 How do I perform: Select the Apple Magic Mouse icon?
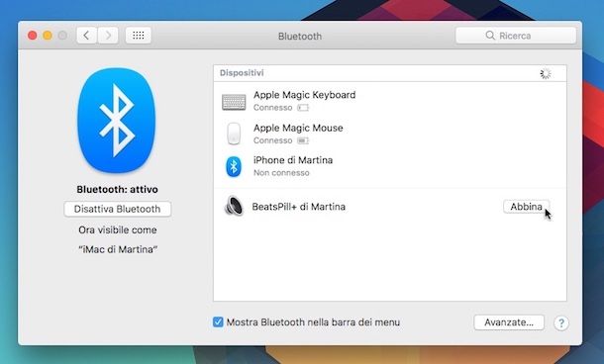(234, 134)
